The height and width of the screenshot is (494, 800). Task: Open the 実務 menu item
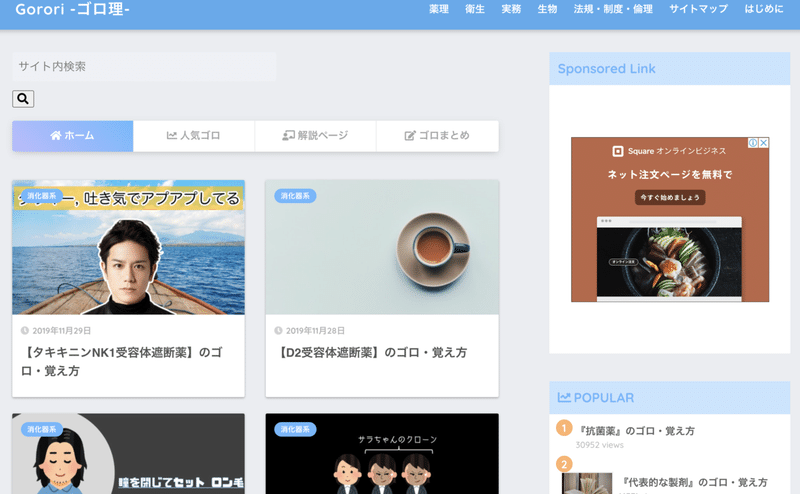coord(511,9)
